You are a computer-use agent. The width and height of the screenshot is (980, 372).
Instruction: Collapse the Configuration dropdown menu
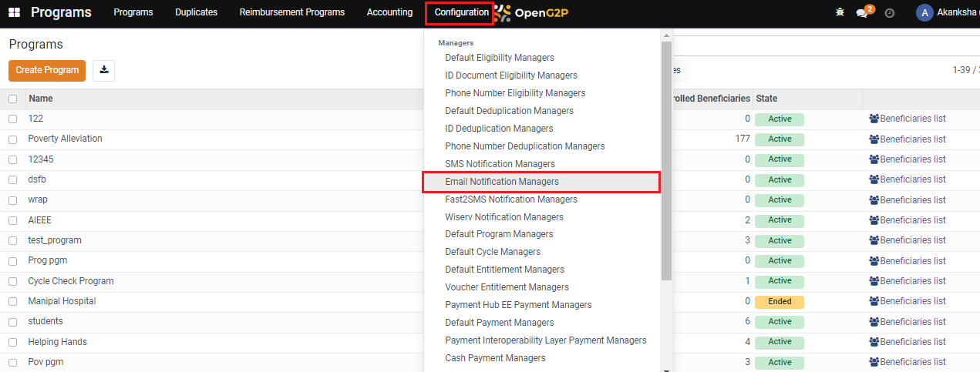tap(461, 12)
